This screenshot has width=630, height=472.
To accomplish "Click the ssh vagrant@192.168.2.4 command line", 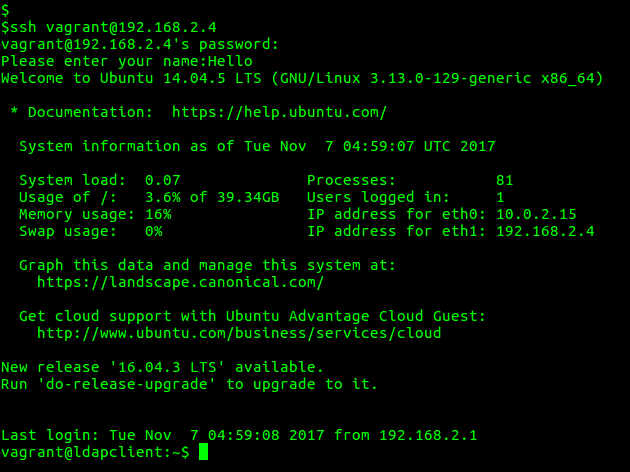I will (109, 27).
